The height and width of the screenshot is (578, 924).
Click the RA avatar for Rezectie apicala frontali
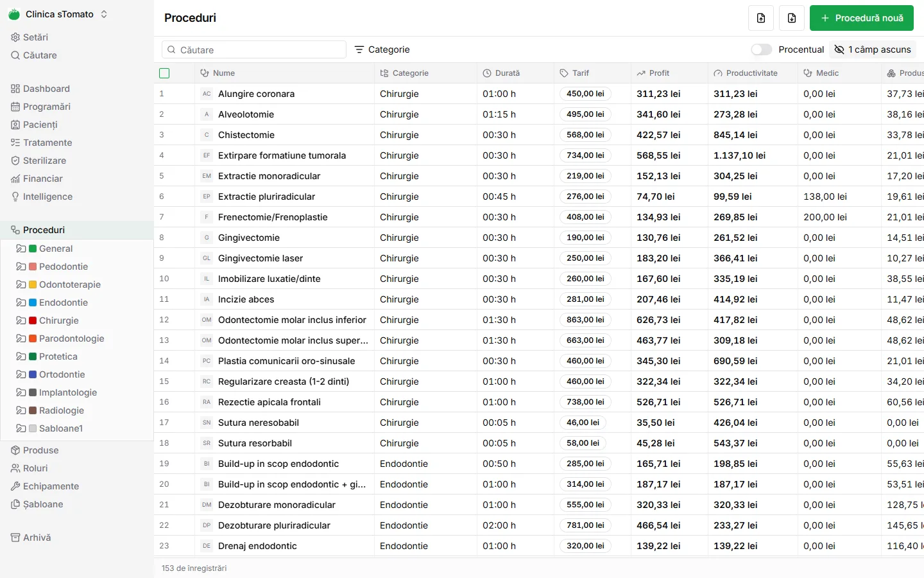point(207,402)
